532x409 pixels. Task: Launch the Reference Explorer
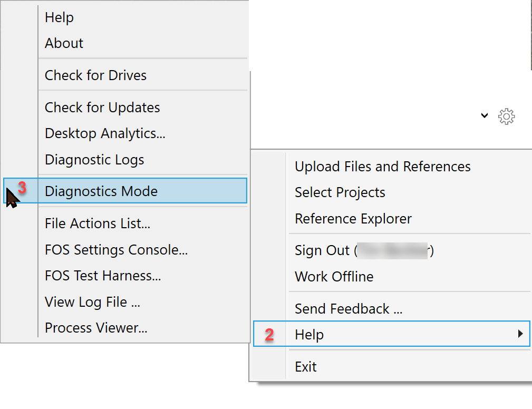353,218
